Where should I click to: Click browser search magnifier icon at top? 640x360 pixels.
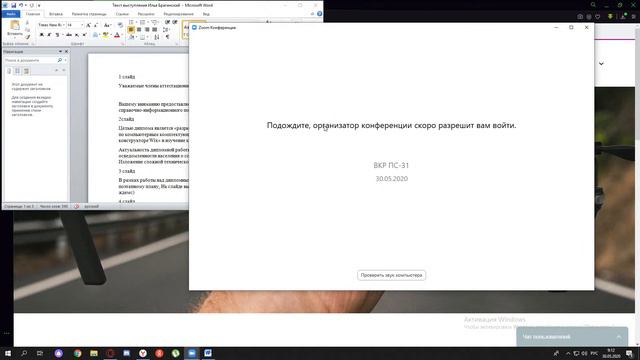(593, 5)
